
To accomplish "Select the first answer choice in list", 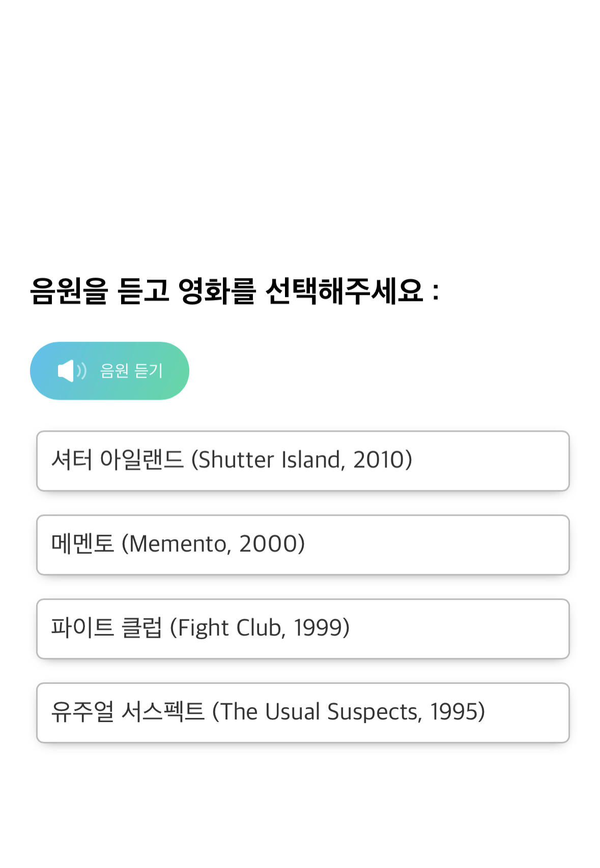I will click(302, 461).
